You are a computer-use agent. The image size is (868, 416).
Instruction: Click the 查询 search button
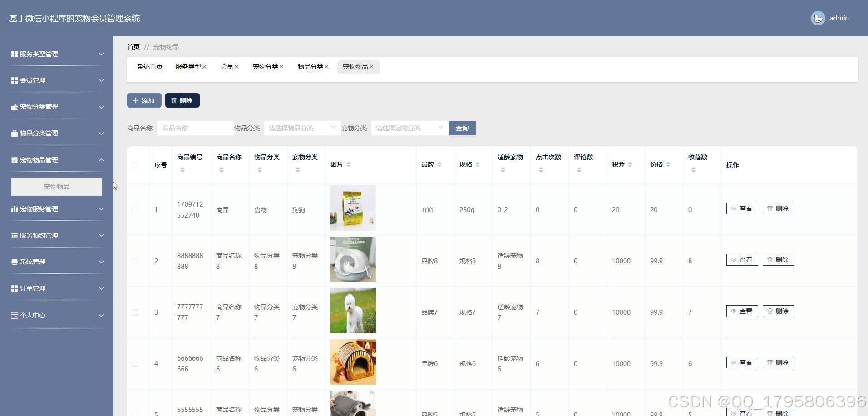tap(462, 128)
